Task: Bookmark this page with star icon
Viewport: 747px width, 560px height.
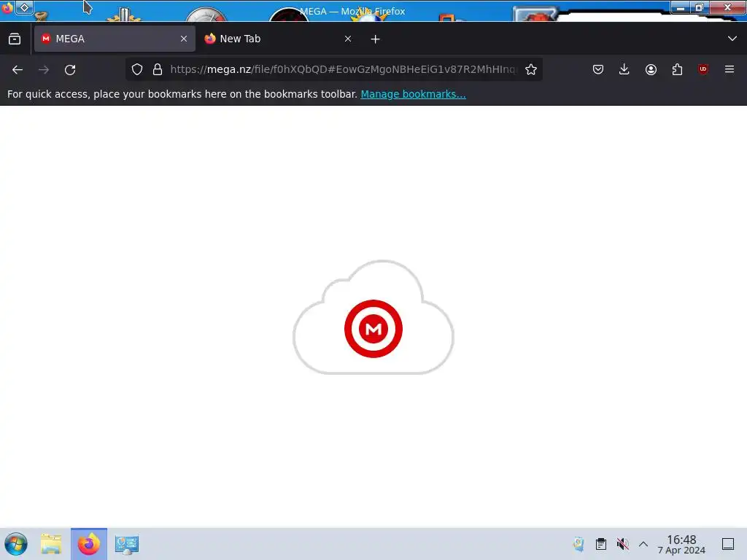Action: pyautogui.click(x=531, y=69)
